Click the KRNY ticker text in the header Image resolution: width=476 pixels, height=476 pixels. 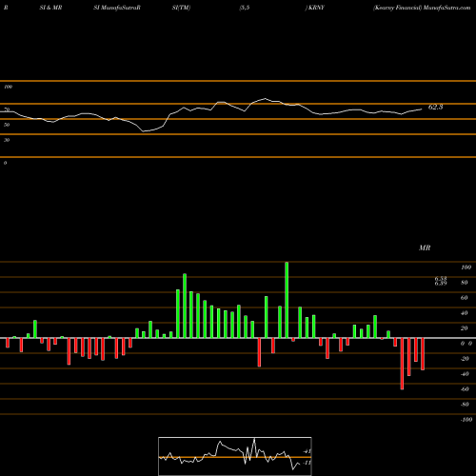316,8
